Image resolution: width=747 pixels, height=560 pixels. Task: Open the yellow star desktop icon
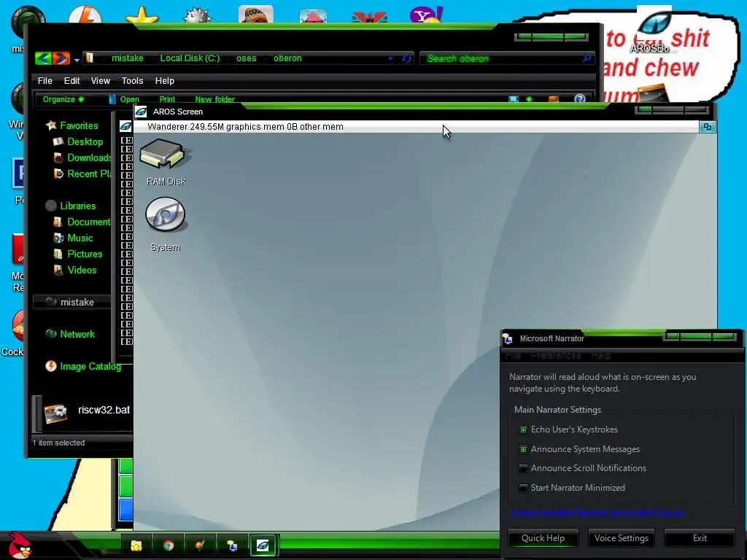tap(142, 15)
